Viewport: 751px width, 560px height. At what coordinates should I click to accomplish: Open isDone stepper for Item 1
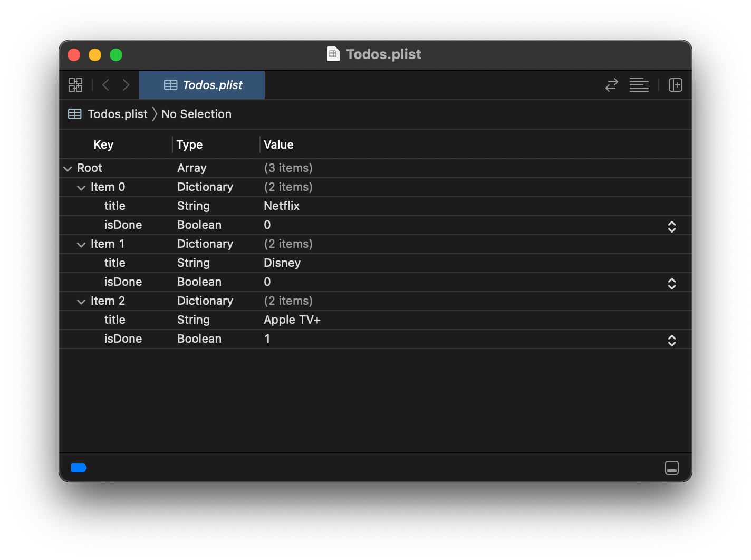(672, 283)
